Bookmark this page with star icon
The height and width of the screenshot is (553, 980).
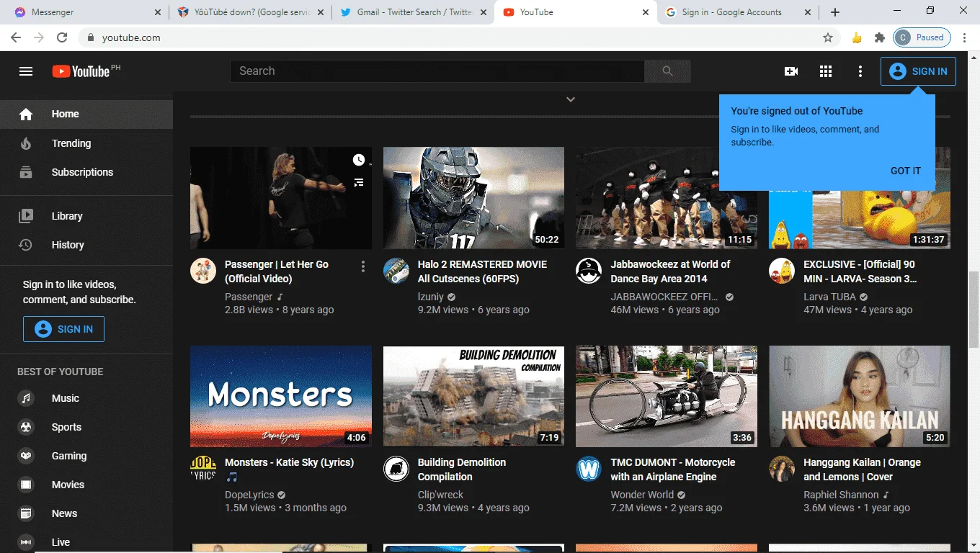(x=828, y=37)
